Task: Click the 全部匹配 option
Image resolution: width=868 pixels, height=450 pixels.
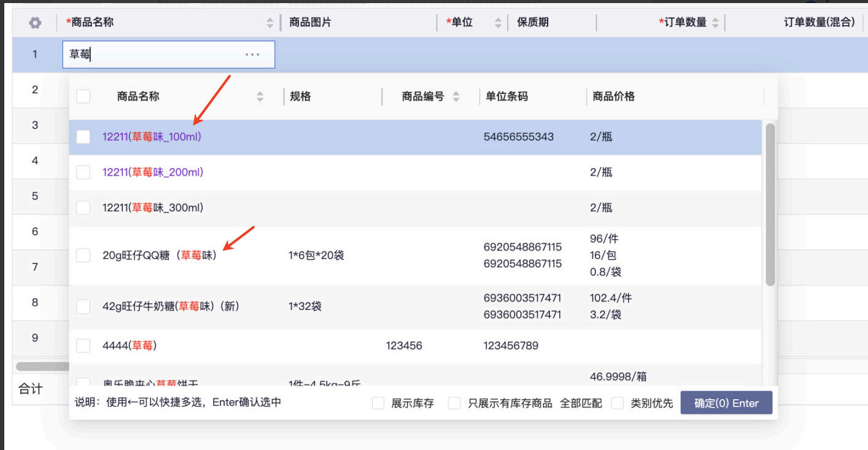Action: point(581,403)
